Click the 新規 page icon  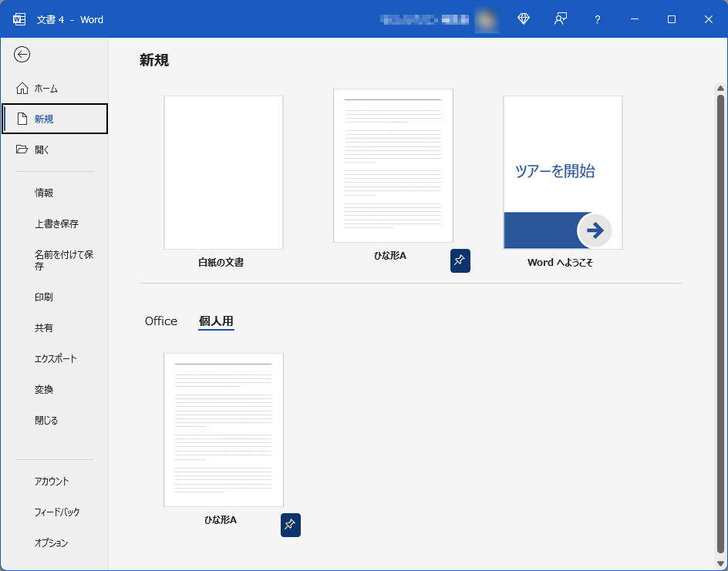(22, 119)
